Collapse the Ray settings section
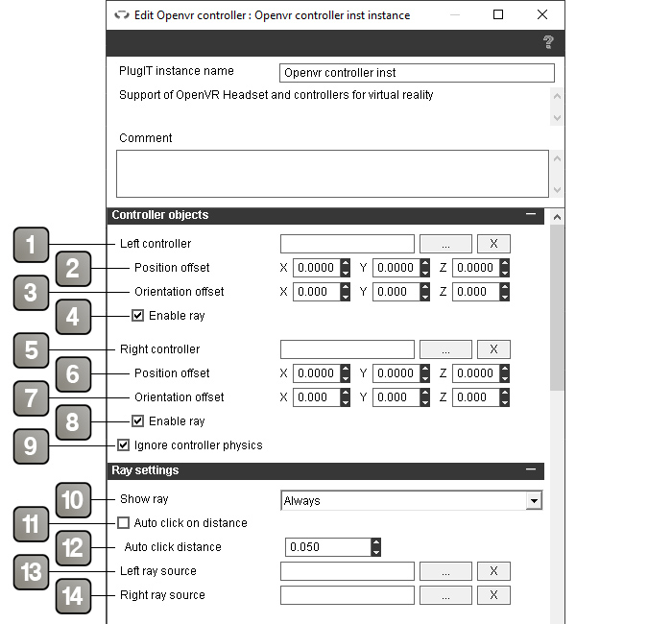 531,469
